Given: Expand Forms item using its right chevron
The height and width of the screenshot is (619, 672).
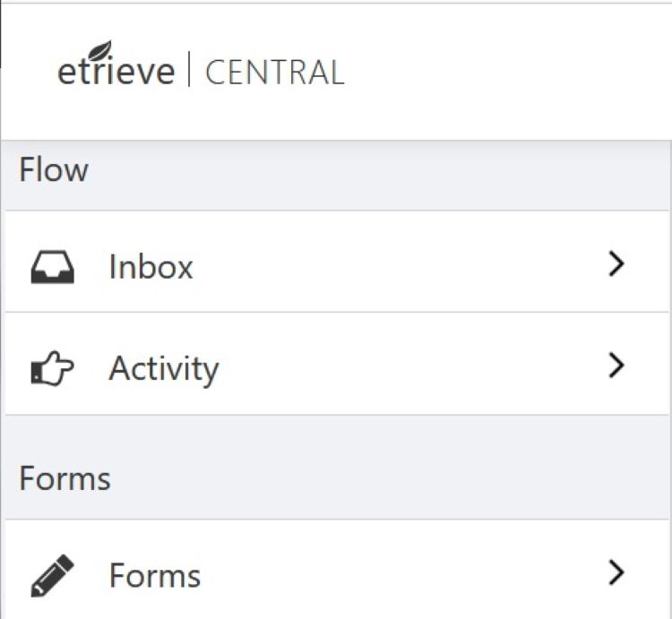Looking at the screenshot, I should tap(615, 572).
